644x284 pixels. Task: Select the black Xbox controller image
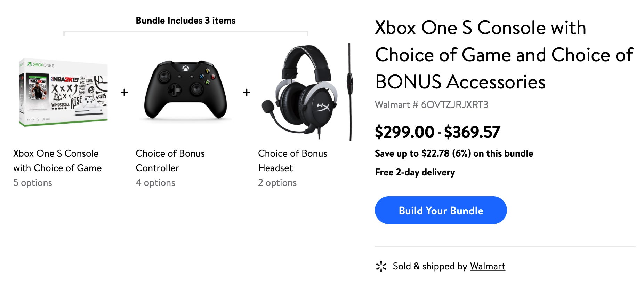click(185, 90)
